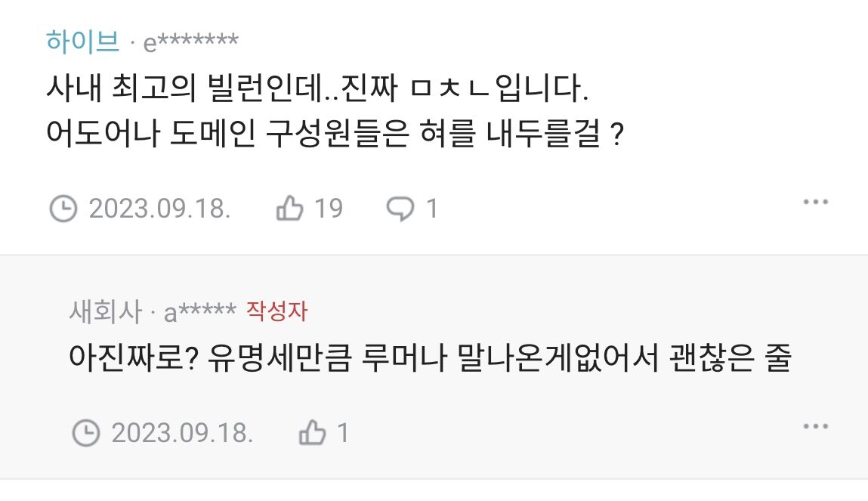
Task: Open the 하이브 company link
Action: [82, 41]
